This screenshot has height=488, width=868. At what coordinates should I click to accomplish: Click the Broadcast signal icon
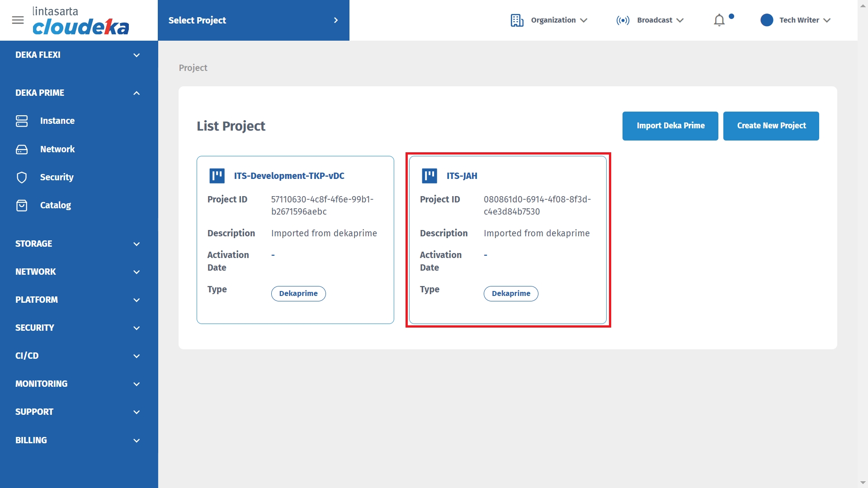623,20
